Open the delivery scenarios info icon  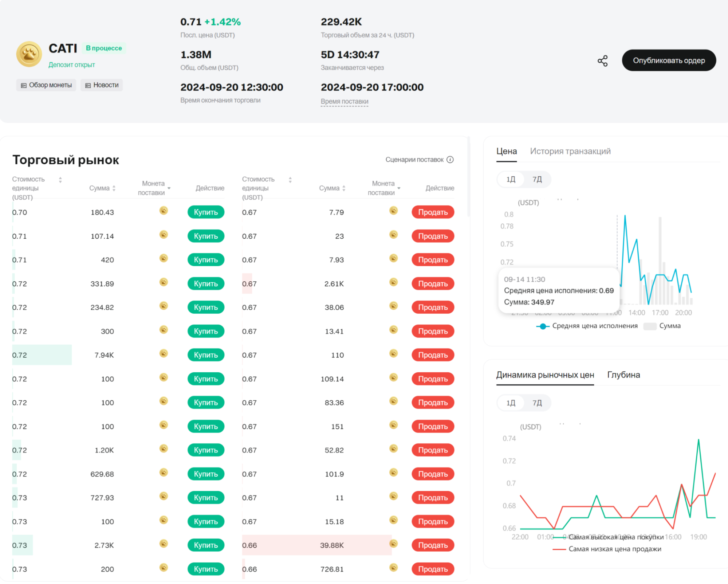coord(450,160)
